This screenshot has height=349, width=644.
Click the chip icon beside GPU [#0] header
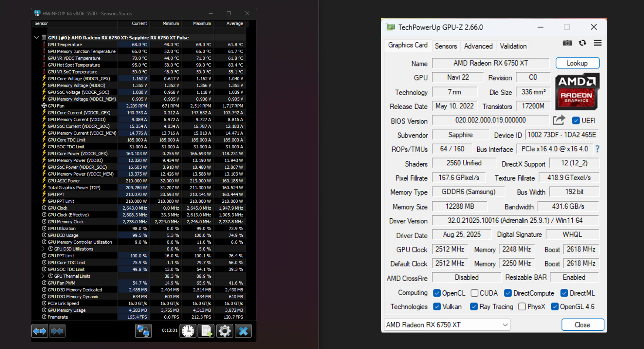tap(44, 38)
